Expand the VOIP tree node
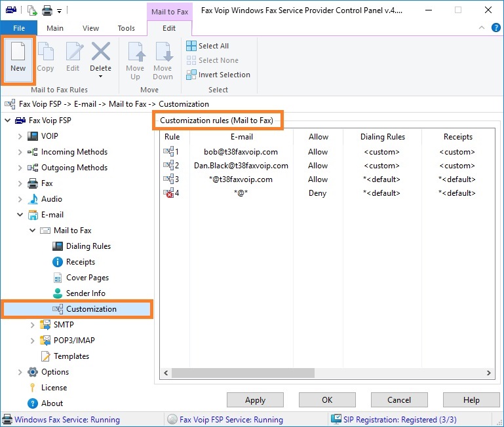The width and height of the screenshot is (504, 427). pyautogui.click(x=20, y=136)
